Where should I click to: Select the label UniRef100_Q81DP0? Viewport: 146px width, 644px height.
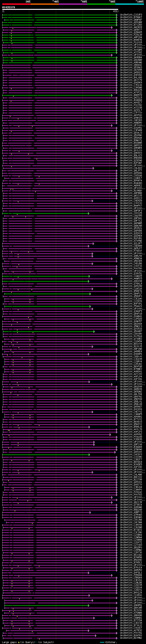131,548
